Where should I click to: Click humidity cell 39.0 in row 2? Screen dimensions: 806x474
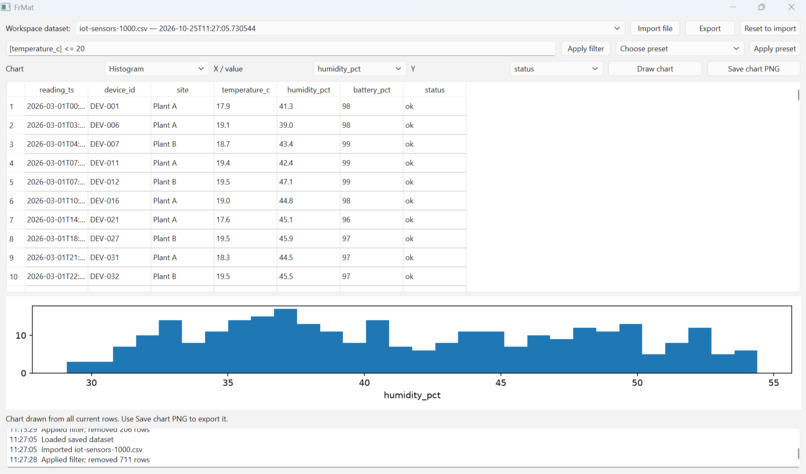308,125
